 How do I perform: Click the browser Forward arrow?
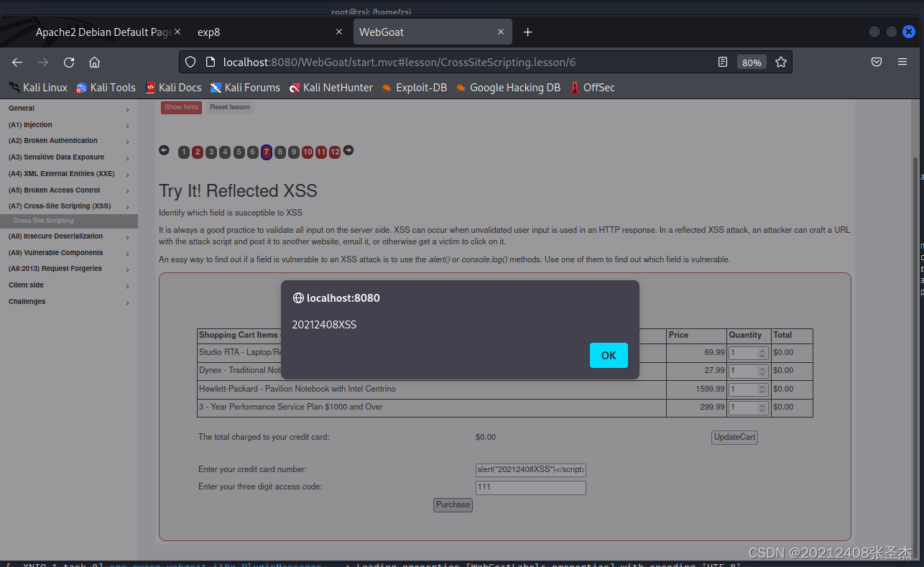point(43,63)
